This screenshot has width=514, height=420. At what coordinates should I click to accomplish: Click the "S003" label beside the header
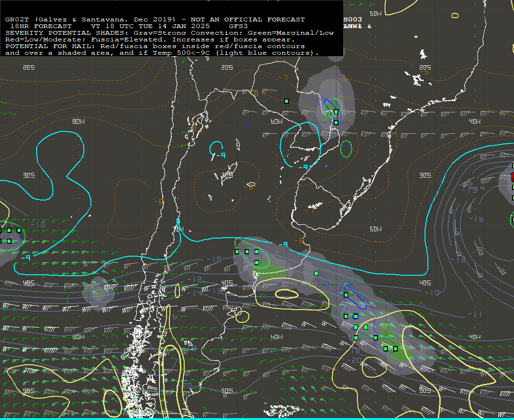pos(353,20)
